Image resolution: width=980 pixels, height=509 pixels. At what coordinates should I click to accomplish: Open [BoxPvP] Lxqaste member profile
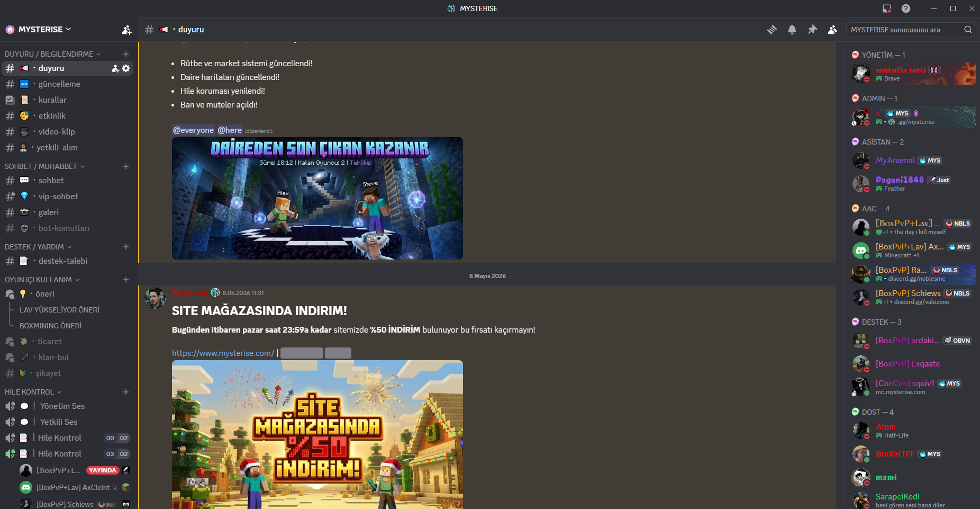click(914, 364)
